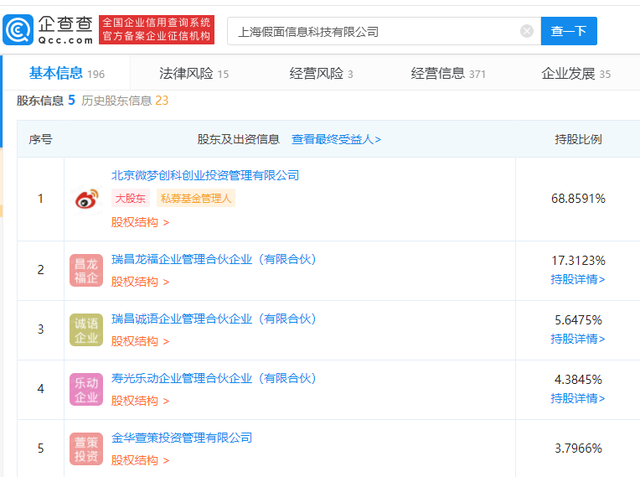Expand 股权结构 for 北京微梦创科
The image size is (640, 477).
coord(140,222)
